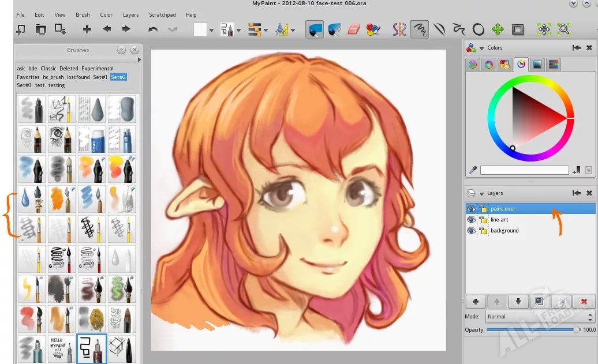Open dropdown arrow next to white color swatch
The width and height of the screenshot is (598, 364).
[x=211, y=30]
